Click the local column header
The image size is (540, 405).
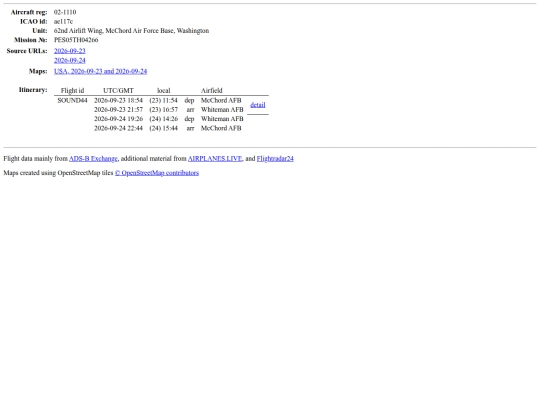tap(164, 91)
